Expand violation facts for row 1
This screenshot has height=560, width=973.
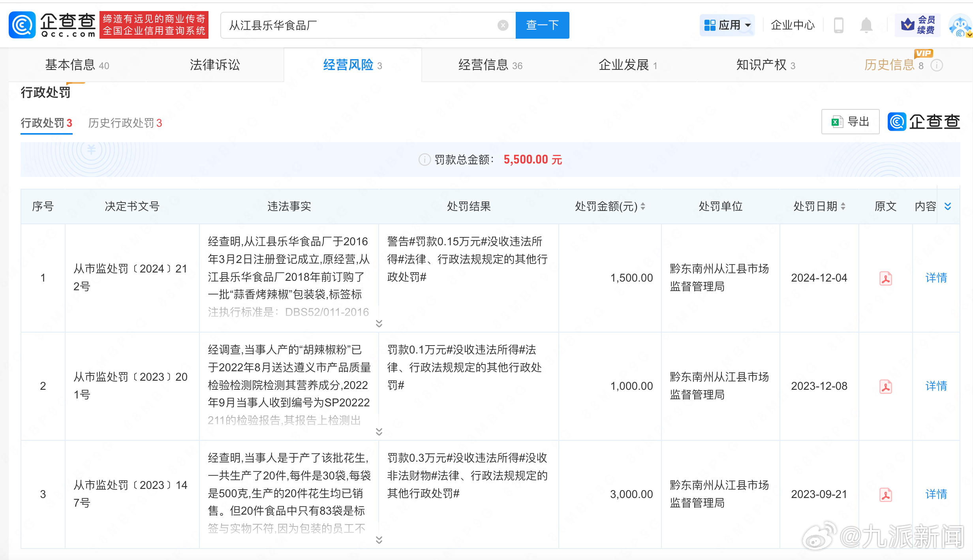pyautogui.click(x=379, y=323)
